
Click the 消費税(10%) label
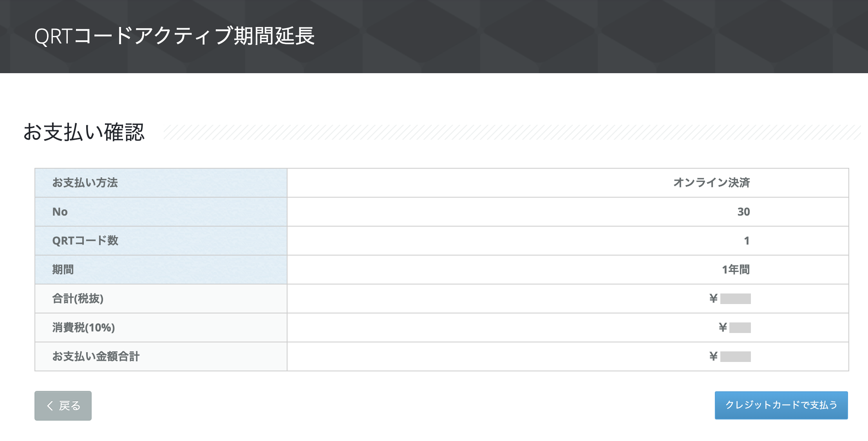(x=83, y=328)
